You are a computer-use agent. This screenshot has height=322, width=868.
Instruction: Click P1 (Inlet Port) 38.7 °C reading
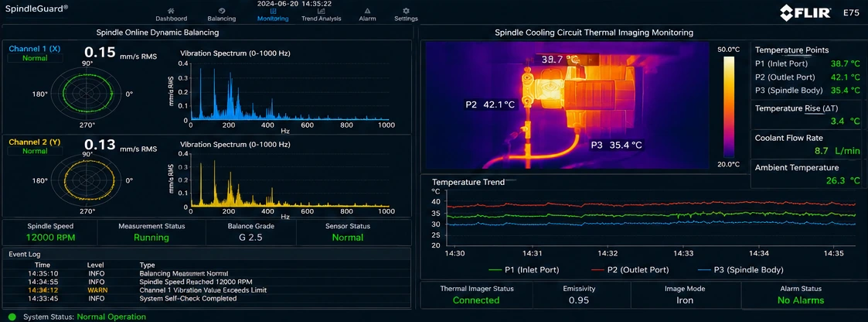point(807,63)
